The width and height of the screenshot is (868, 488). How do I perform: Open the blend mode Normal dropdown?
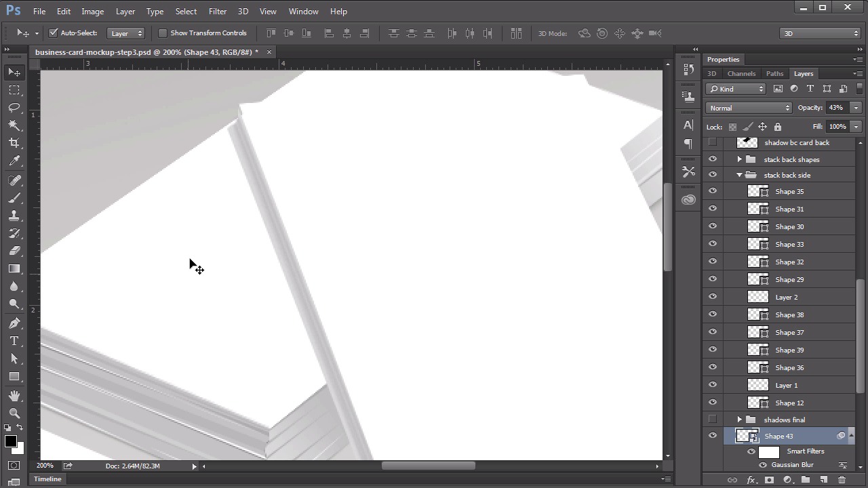[749, 108]
